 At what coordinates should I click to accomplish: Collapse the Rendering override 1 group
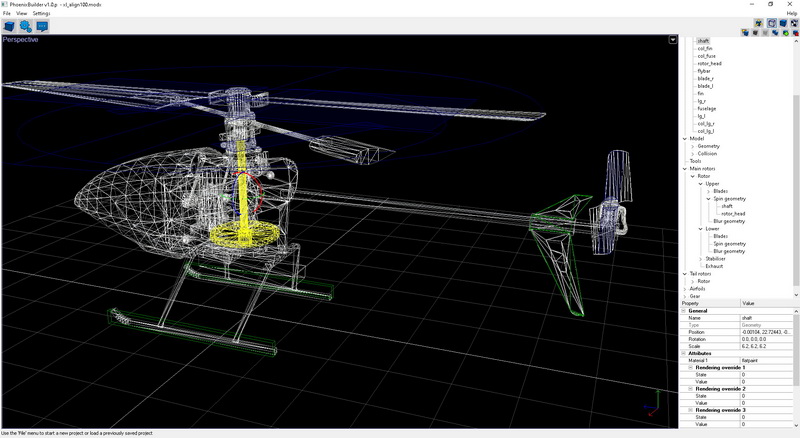click(x=690, y=367)
